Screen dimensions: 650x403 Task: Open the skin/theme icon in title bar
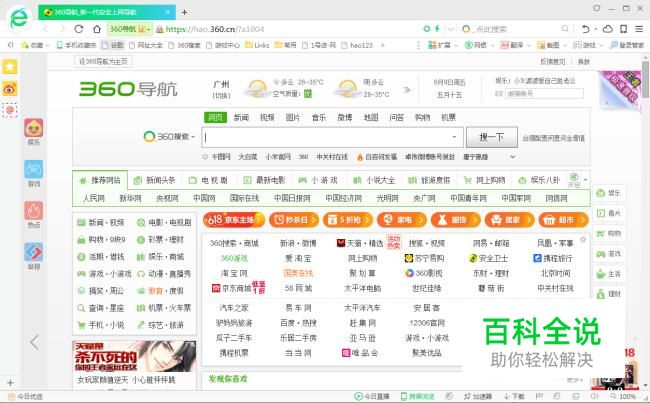pyautogui.click(x=597, y=8)
